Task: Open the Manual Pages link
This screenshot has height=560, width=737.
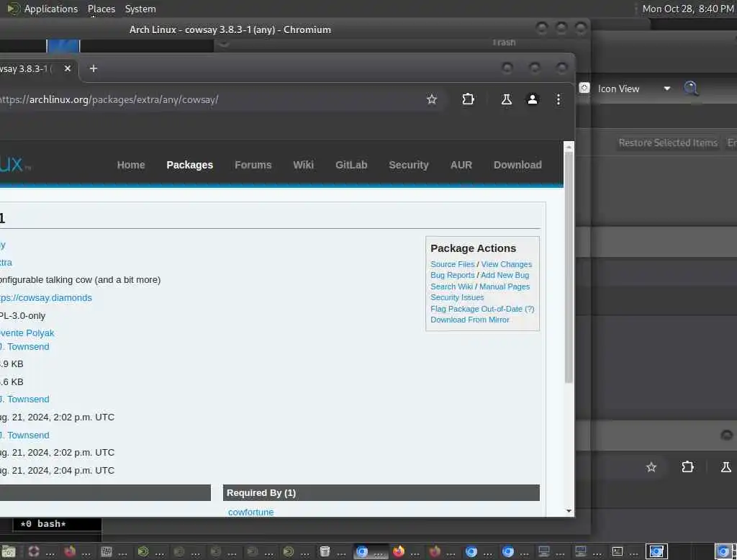Action: [504, 286]
